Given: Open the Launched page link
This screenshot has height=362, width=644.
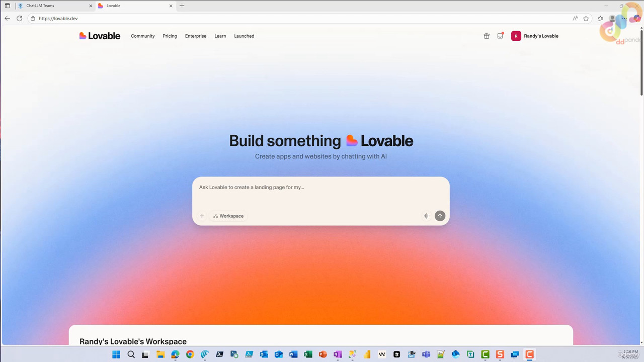Looking at the screenshot, I should (244, 36).
